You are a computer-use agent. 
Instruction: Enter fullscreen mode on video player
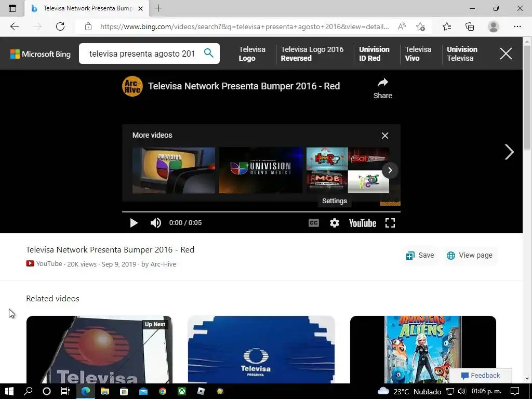pyautogui.click(x=390, y=223)
